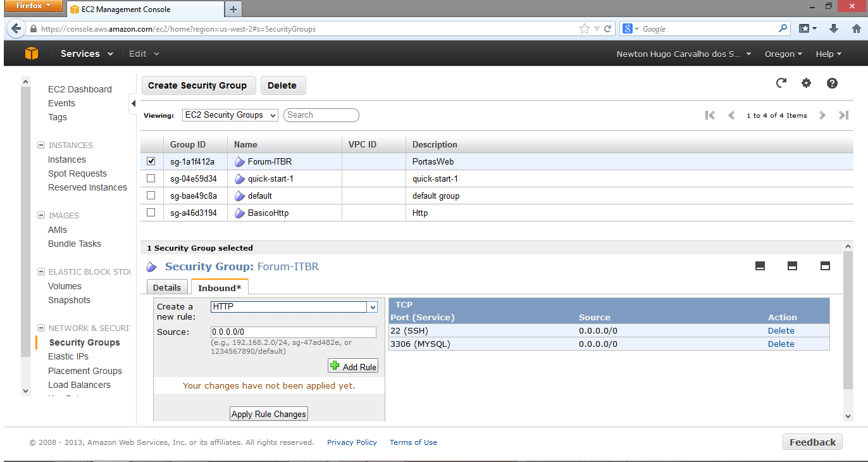Viewport: 868px width, 462px height.
Task: Open the account name dropdown
Action: pyautogui.click(x=684, y=54)
